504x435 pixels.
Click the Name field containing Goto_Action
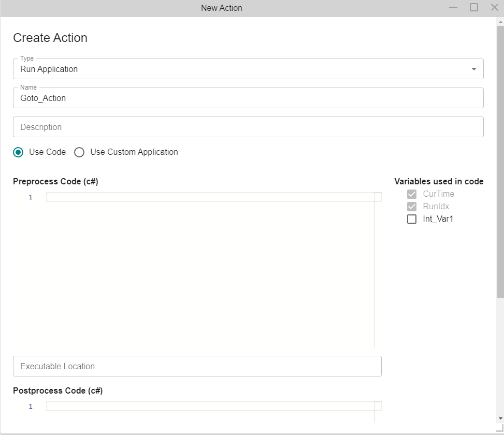tap(248, 98)
